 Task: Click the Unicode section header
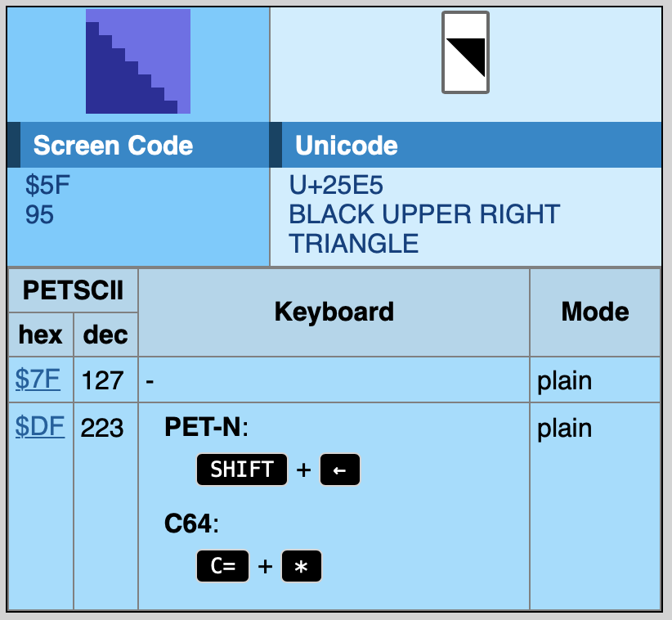pyautogui.click(x=347, y=146)
